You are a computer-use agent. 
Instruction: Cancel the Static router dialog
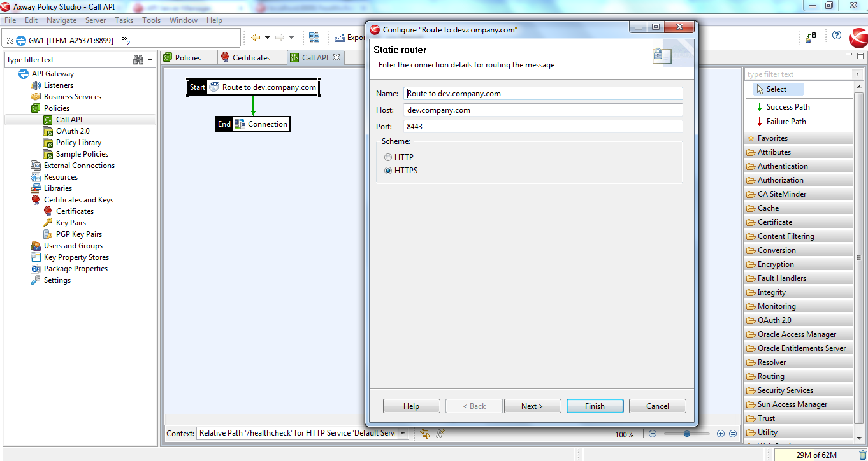pos(658,406)
